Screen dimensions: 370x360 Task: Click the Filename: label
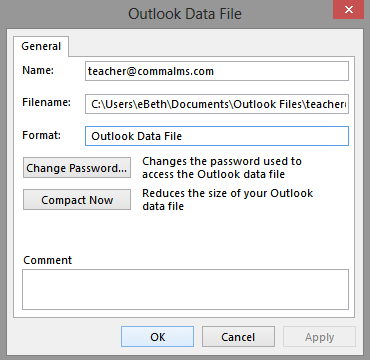pos(46,102)
